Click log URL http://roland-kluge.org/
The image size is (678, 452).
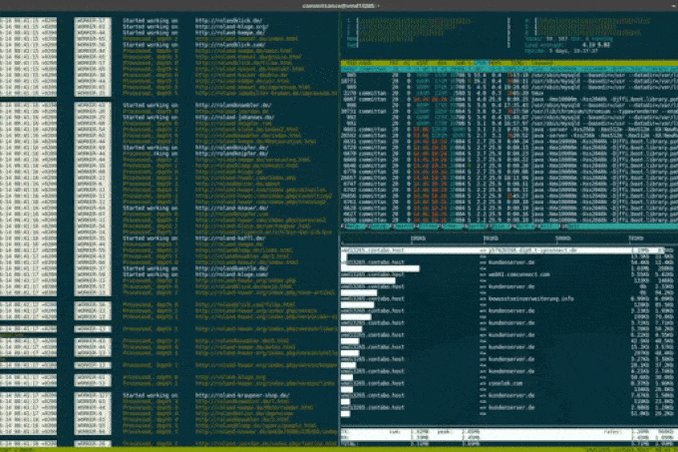[x=231, y=26]
